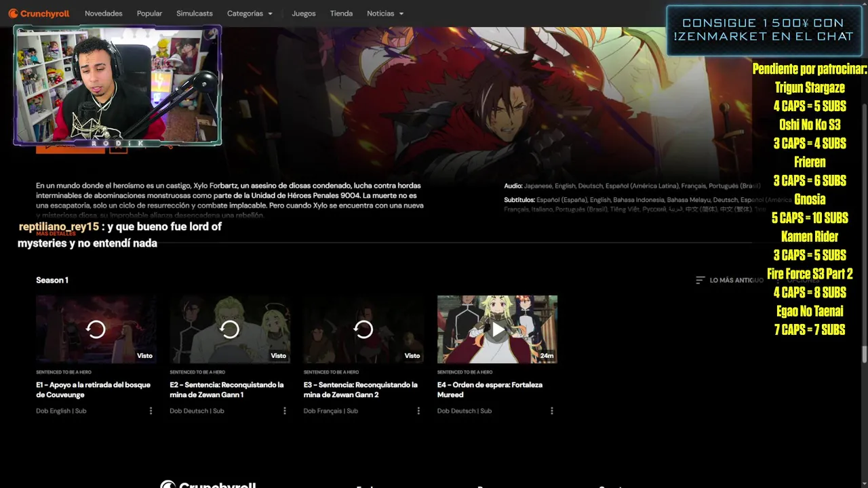Replay episode E3 using its replay icon
This screenshot has width=868, height=488.
363,329
